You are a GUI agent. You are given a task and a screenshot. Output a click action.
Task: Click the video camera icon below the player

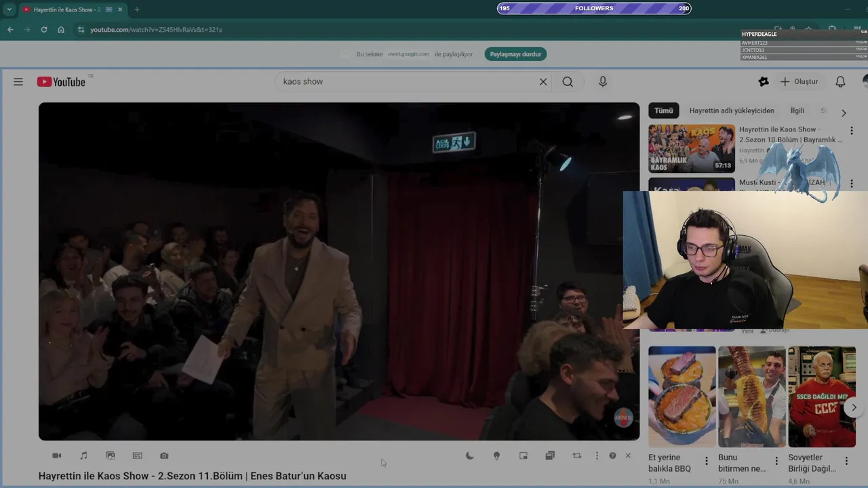point(57,455)
